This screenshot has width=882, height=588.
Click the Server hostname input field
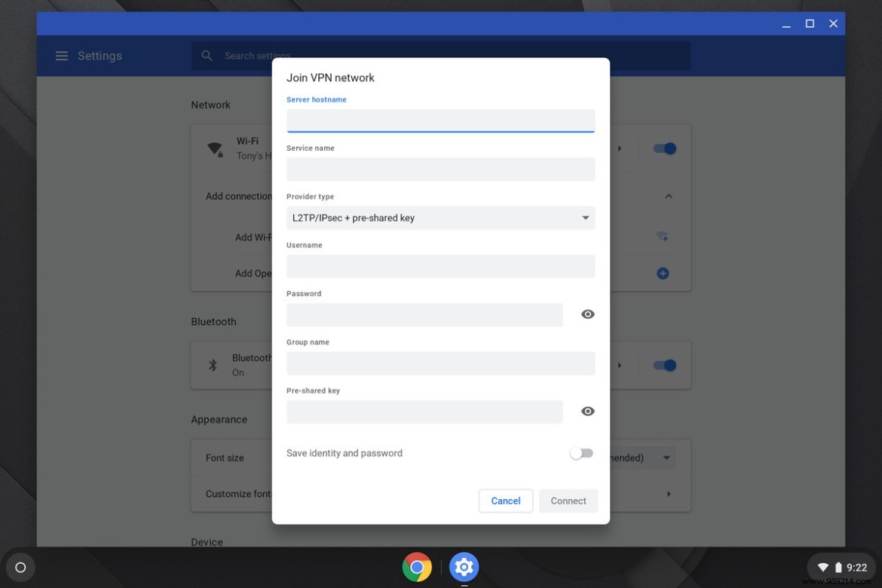[440, 121]
